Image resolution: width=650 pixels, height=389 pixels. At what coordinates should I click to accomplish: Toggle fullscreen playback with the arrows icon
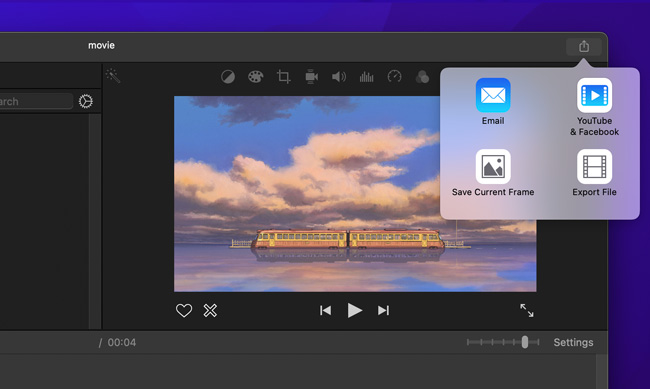(527, 310)
